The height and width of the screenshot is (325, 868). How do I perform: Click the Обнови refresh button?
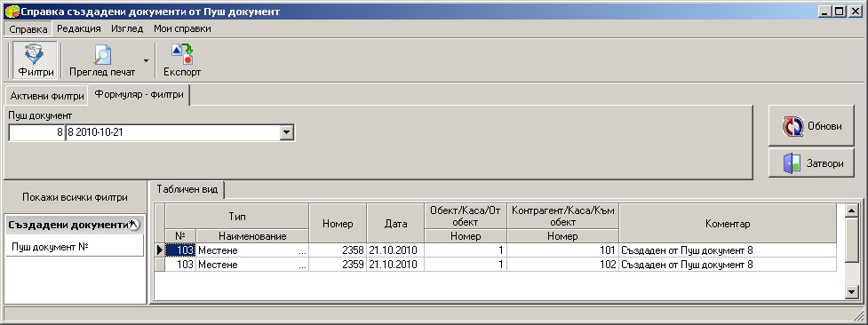click(811, 126)
